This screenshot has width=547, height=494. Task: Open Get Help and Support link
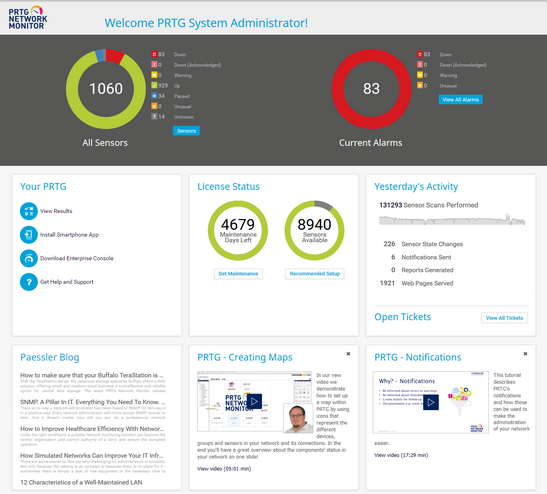(67, 282)
